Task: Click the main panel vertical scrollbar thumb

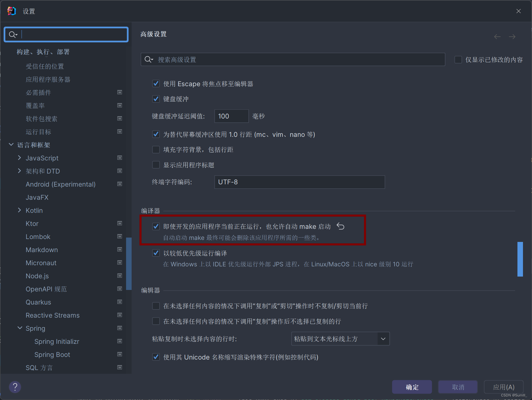Action: 520,259
